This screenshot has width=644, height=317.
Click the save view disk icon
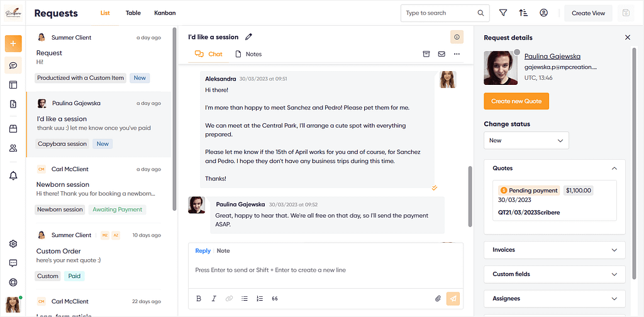point(626,13)
